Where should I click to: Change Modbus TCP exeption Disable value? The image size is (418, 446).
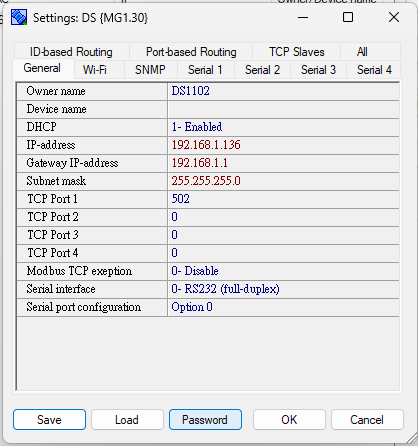(283, 271)
